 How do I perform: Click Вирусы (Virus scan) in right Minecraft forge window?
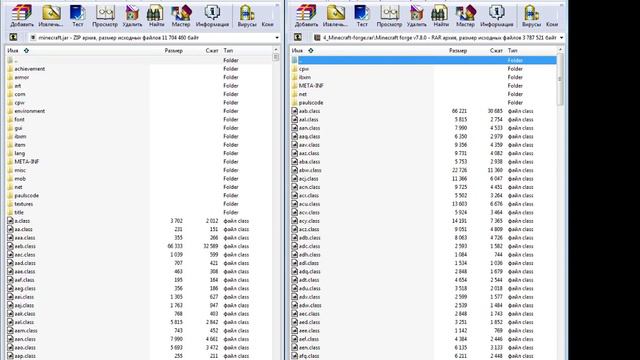531,16
